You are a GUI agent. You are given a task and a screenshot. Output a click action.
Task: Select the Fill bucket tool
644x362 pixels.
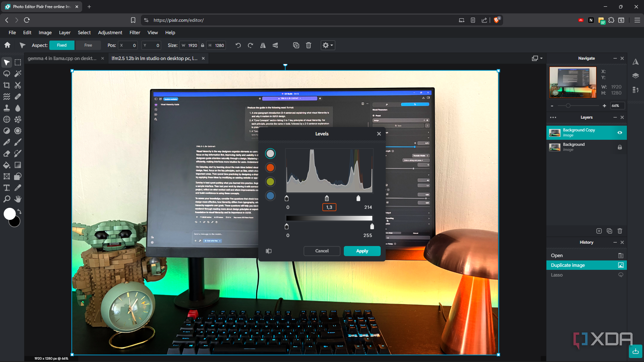6,165
